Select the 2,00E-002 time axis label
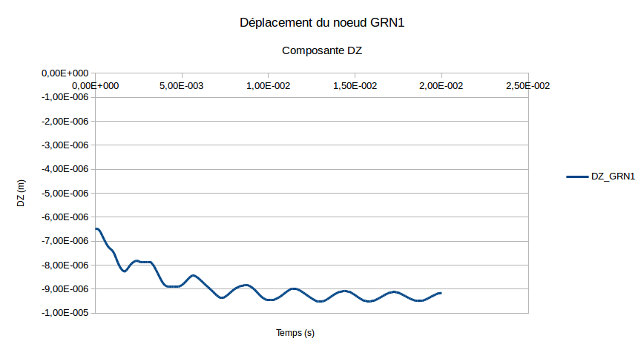The image size is (644, 353). pyautogui.click(x=441, y=86)
